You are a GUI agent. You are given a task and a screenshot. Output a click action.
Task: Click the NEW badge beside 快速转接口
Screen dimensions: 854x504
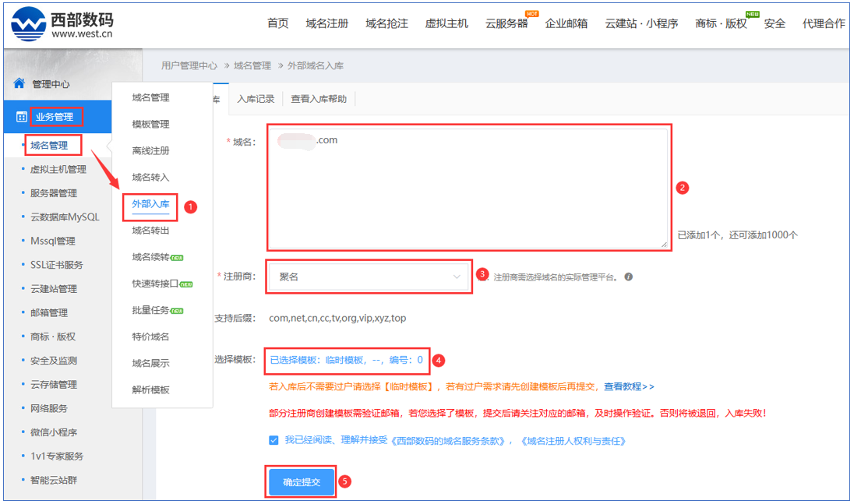pyautogui.click(x=186, y=284)
